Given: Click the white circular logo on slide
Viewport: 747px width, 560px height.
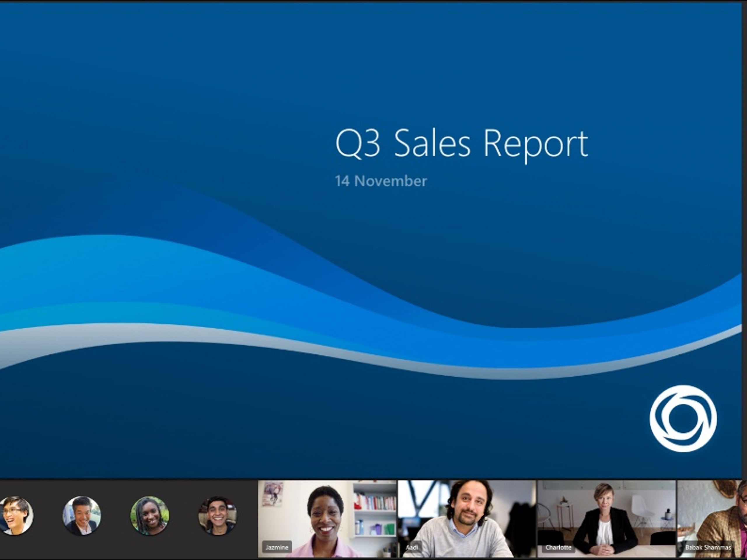Looking at the screenshot, I should 683,418.
